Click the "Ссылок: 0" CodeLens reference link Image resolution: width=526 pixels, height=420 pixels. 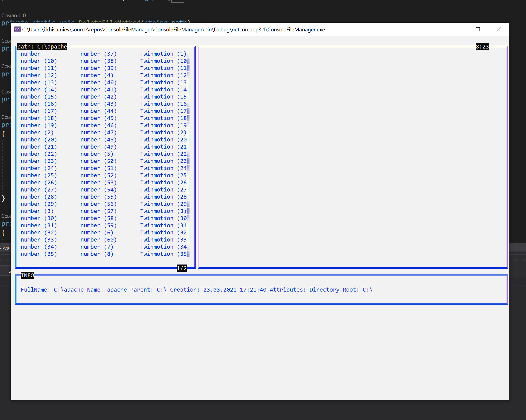pos(14,15)
